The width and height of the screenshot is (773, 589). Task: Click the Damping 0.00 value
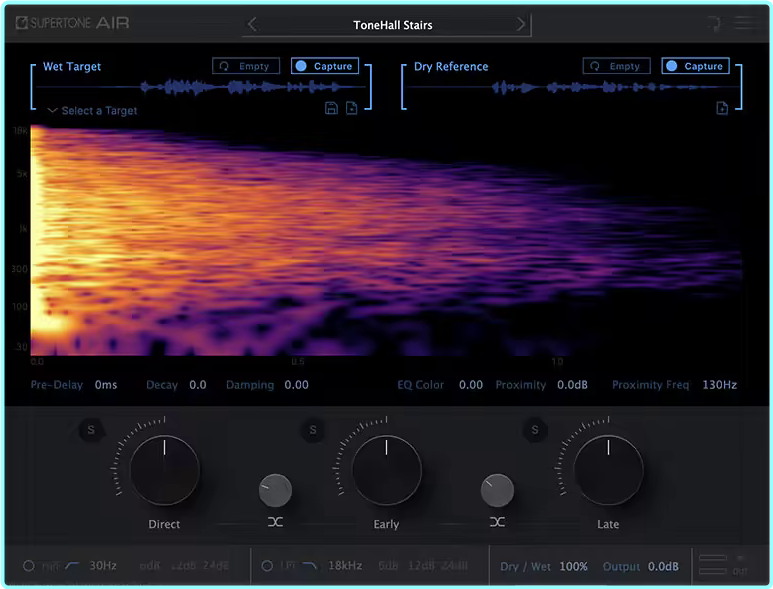pyautogui.click(x=296, y=385)
